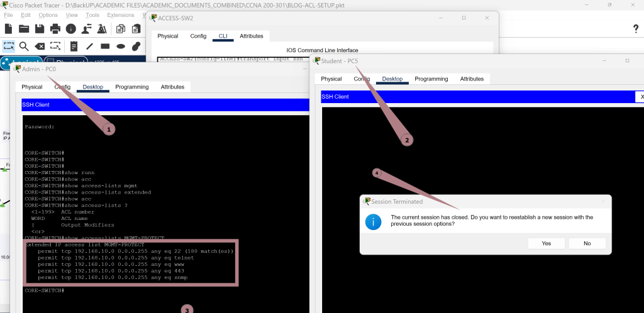The image size is (644, 313).
Task: Choose the Place Note tool
Action: point(74,46)
